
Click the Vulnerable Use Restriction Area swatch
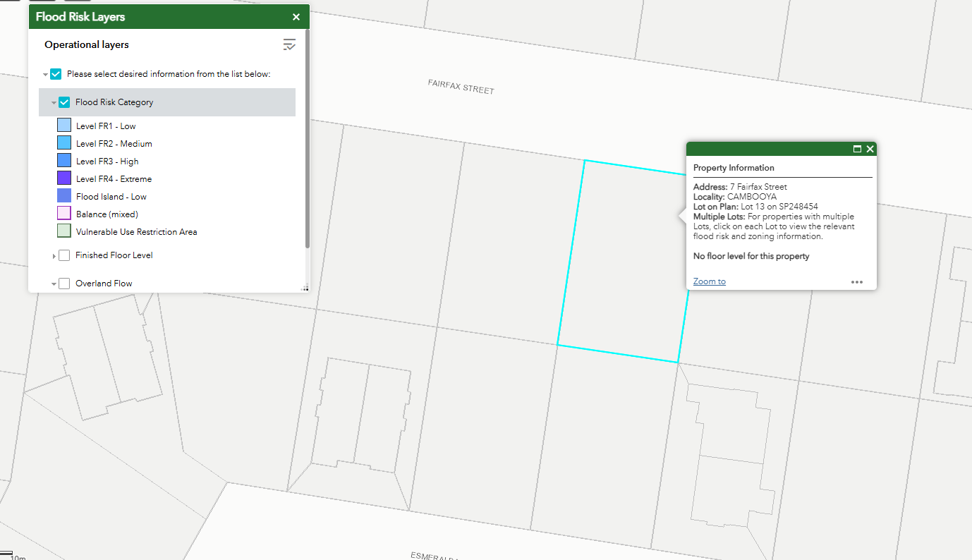(64, 231)
